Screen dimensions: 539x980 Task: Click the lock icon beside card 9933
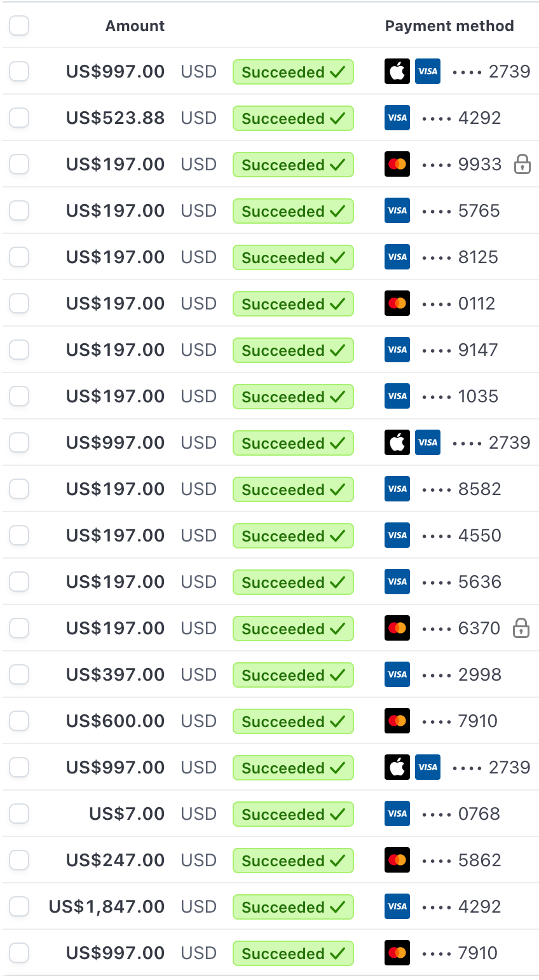[x=522, y=164]
